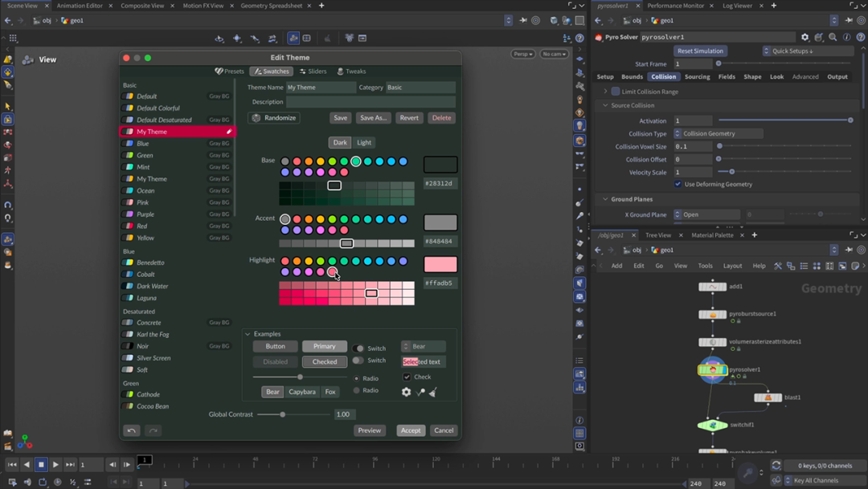The height and width of the screenshot is (489, 868).
Task: Open the Geometry Spreadsheet tab
Action: coord(272,6)
